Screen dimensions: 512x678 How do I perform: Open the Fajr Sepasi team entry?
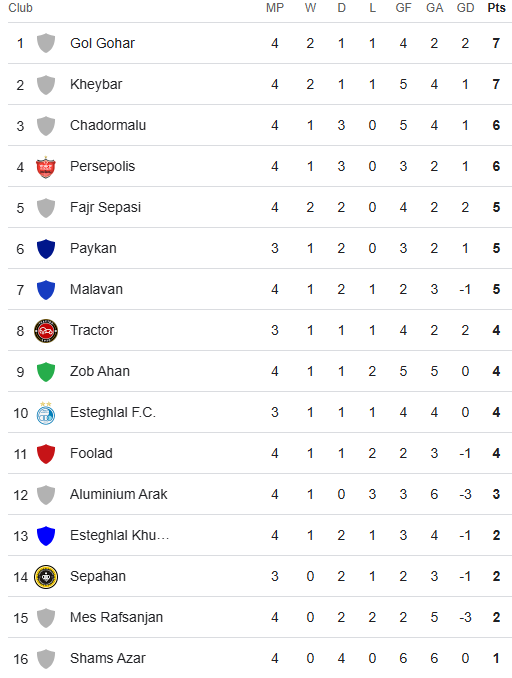point(106,208)
